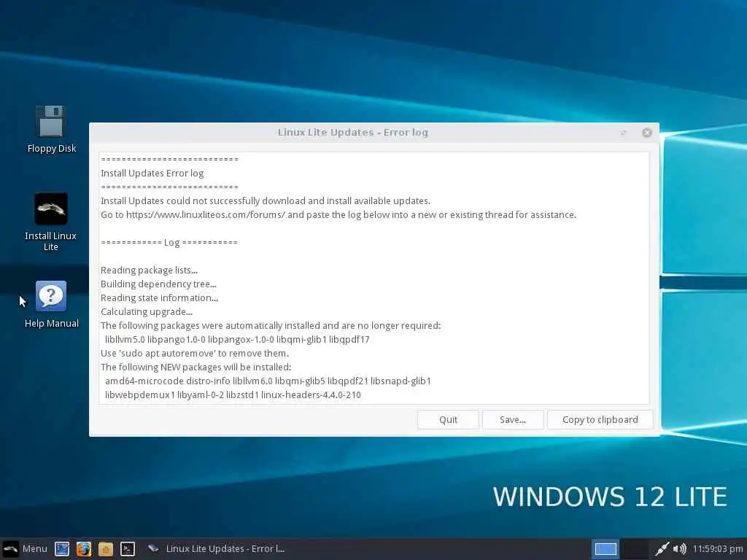747x560 pixels.
Task: Open the network connection tray icon
Action: (661, 548)
